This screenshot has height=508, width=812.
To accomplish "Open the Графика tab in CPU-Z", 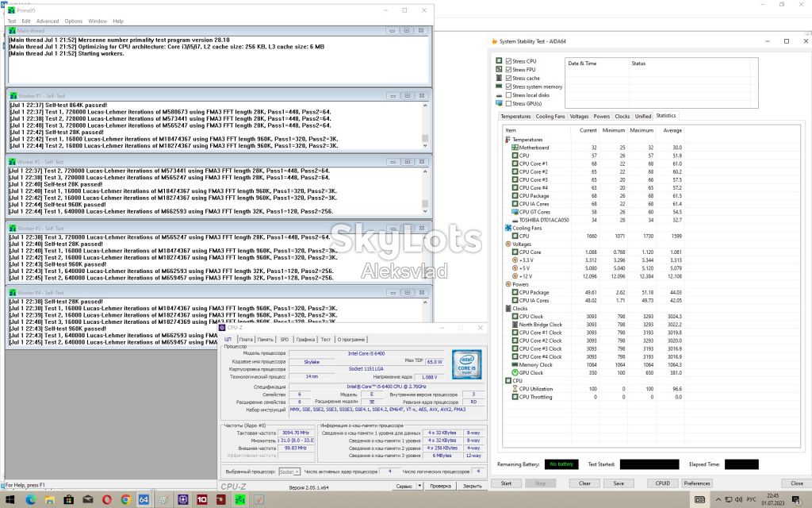I will (305, 340).
